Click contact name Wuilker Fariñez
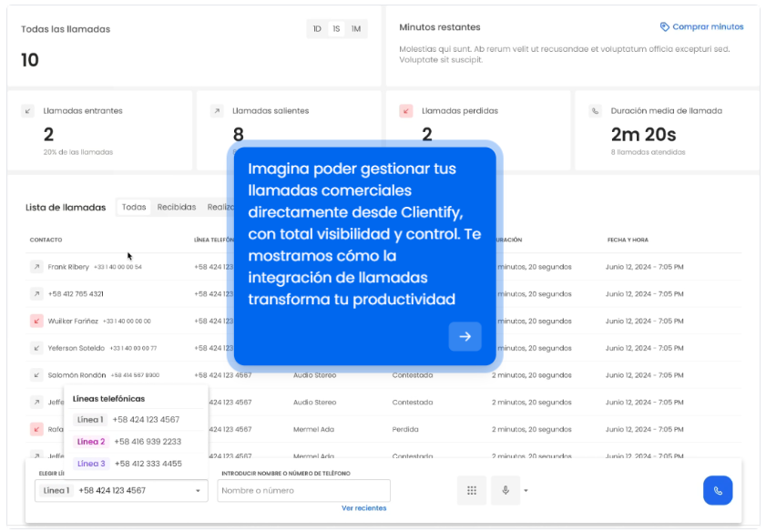The image size is (766, 532). pyautogui.click(x=73, y=321)
